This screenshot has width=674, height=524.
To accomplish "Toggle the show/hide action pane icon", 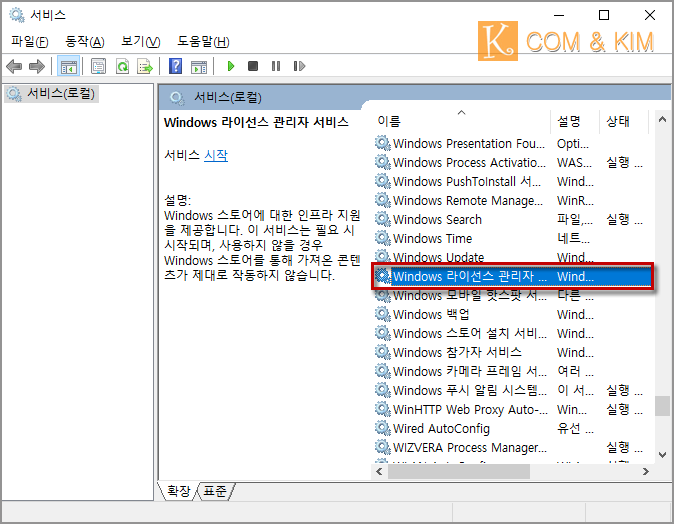I will pyautogui.click(x=199, y=66).
